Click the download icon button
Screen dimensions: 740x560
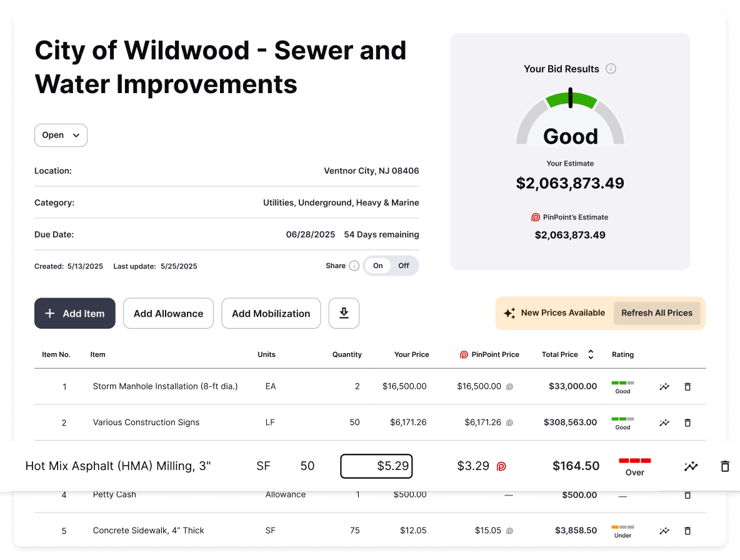[x=344, y=313]
